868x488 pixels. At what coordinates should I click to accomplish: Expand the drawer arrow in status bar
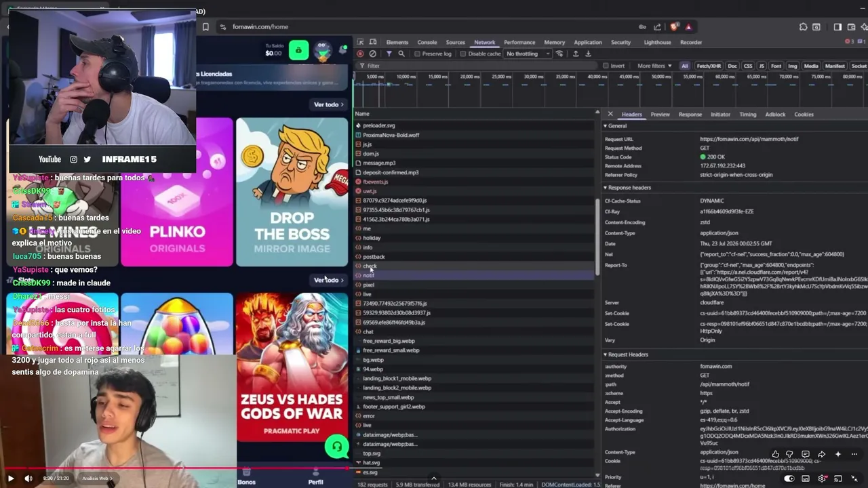pos(434,479)
